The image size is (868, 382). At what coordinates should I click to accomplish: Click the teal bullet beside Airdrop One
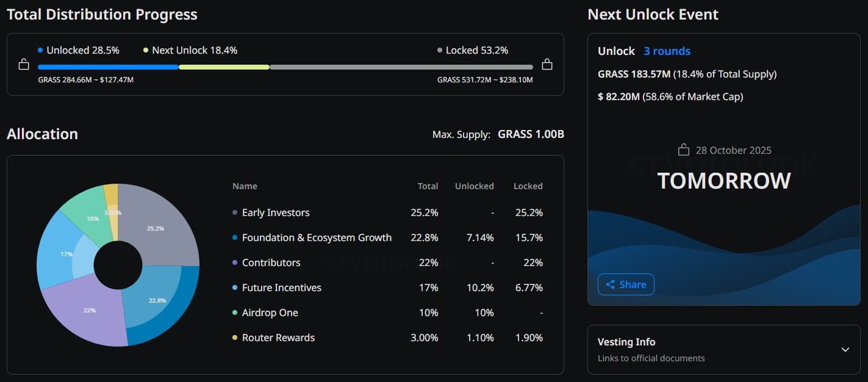tap(234, 312)
